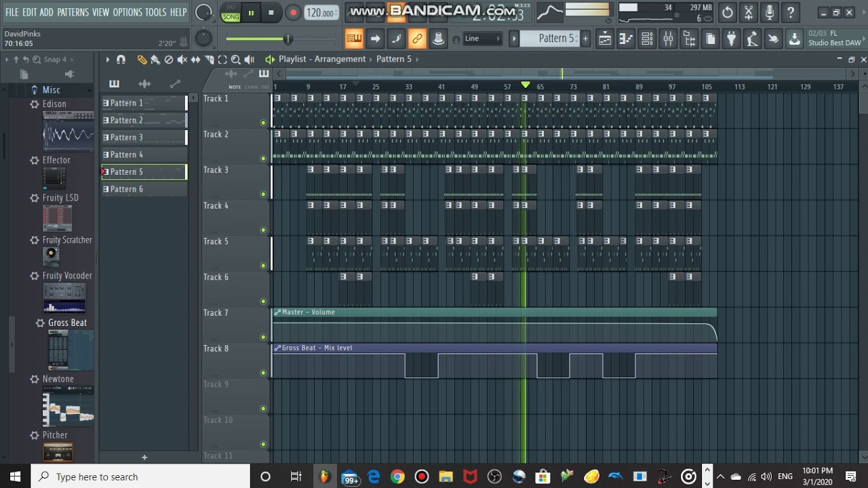Click the microphone one-click recording icon
Screen dimensions: 868x488
(x=770, y=12)
